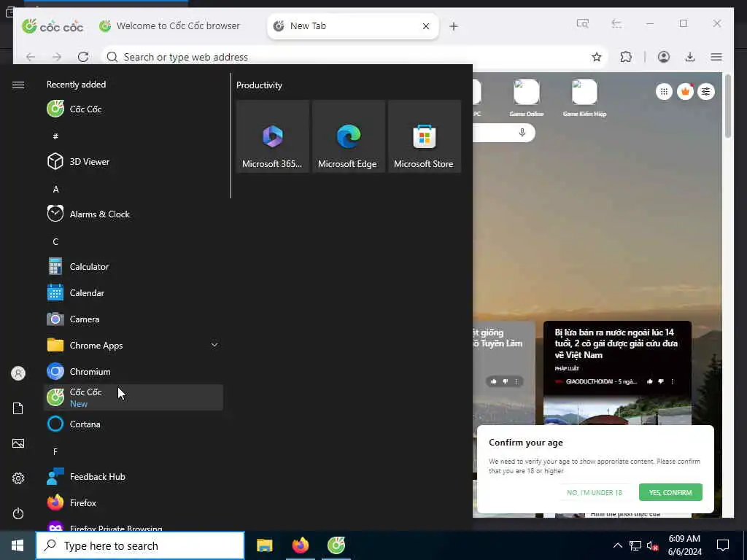Click the taskbar clock showing 6:09 AM

pos(684,545)
